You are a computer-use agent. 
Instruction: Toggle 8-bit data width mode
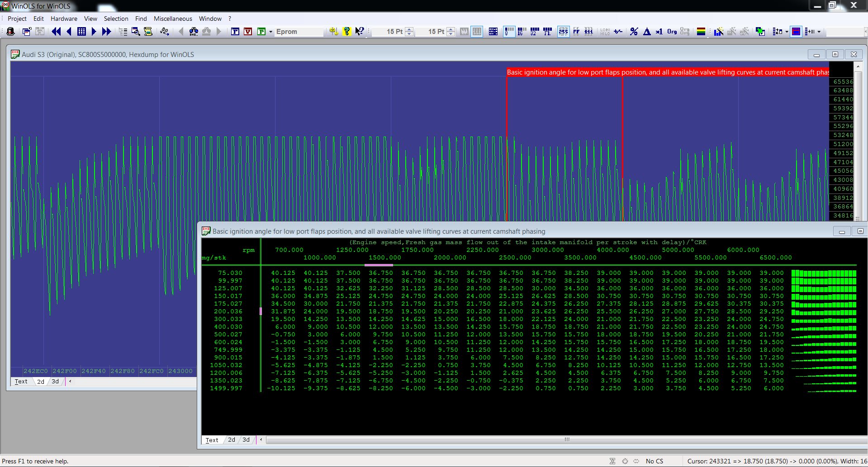pyautogui.click(x=509, y=31)
